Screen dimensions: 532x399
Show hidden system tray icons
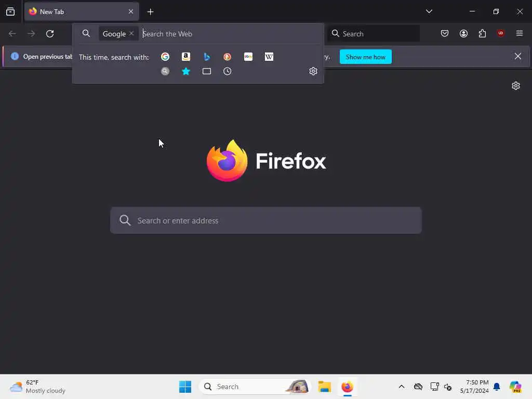click(x=402, y=387)
